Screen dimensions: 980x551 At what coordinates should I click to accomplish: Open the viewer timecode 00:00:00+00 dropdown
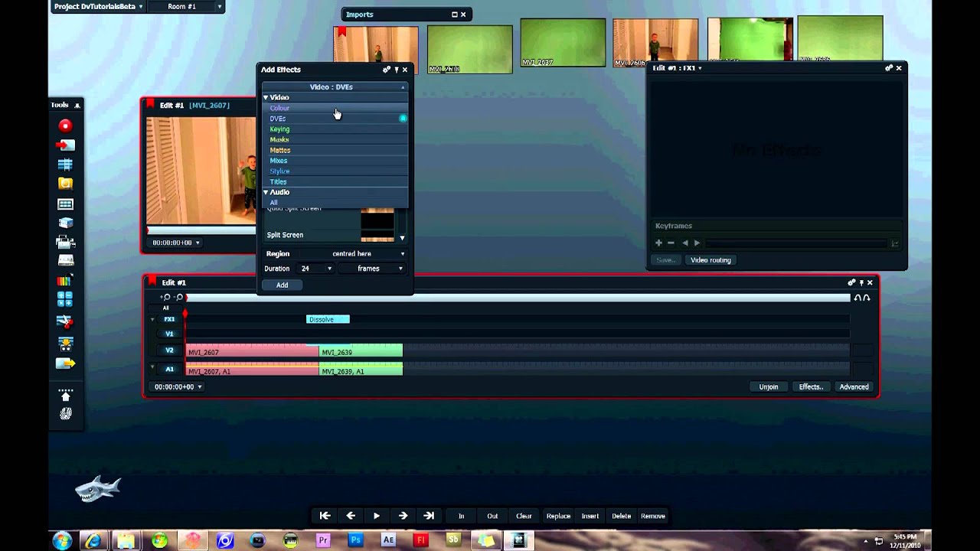(176, 243)
